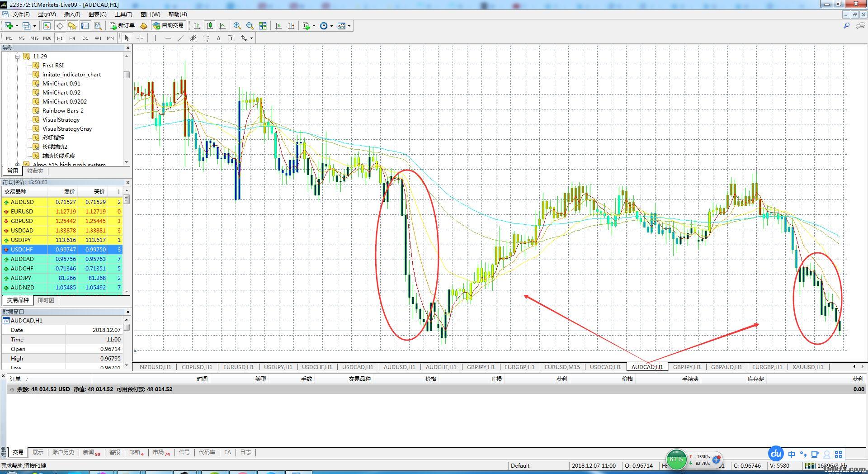Screen dimensions: 868x474
Task: Open the add indicators icon
Action: click(307, 26)
